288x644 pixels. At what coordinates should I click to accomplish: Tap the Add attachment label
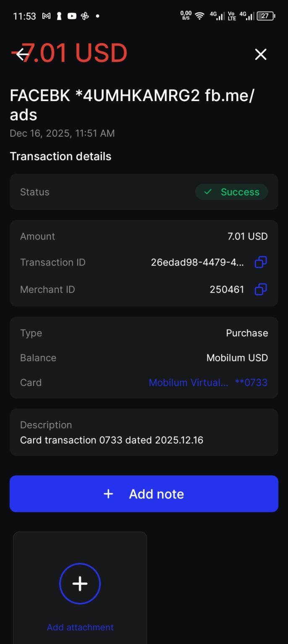tap(80, 627)
